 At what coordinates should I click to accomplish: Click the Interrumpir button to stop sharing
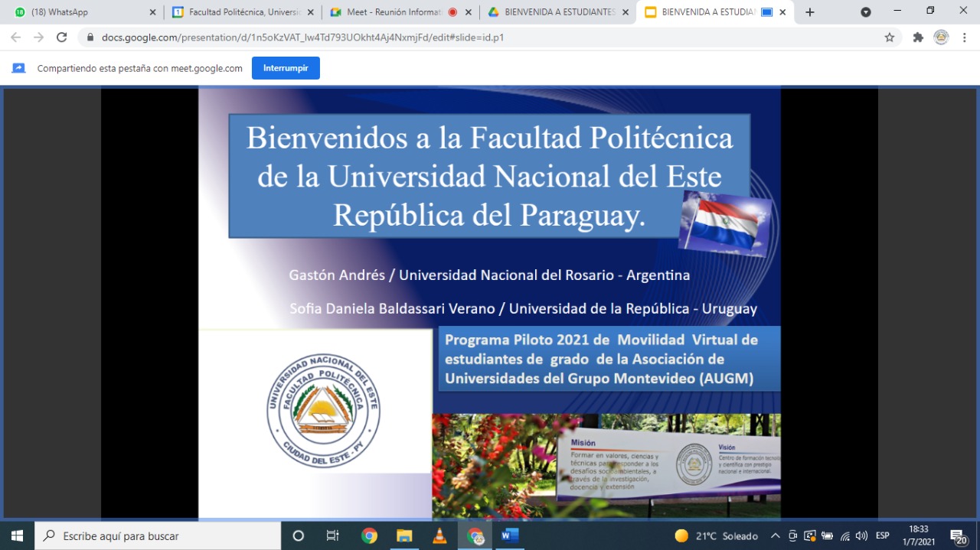click(286, 68)
